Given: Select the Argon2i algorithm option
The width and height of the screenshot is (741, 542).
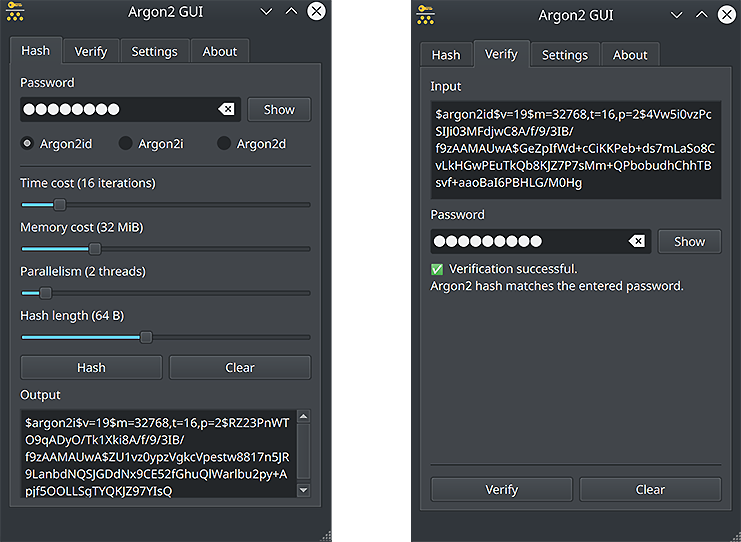Looking at the screenshot, I should click(125, 143).
